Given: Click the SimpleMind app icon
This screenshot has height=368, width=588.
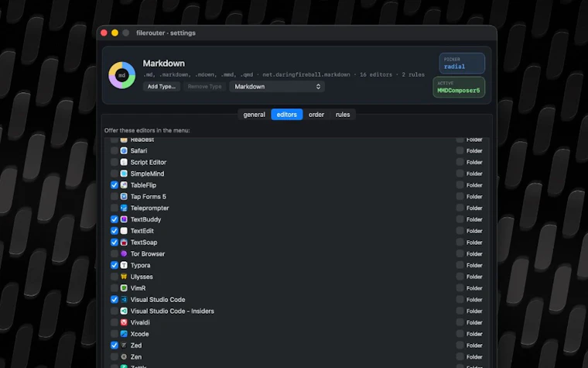Looking at the screenshot, I should (x=124, y=174).
